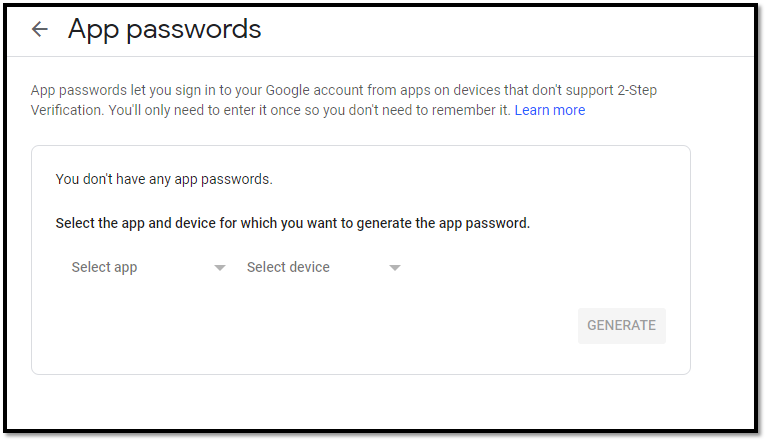Click the arrow beside "Select device"
This screenshot has width=767, height=442.
[395, 268]
